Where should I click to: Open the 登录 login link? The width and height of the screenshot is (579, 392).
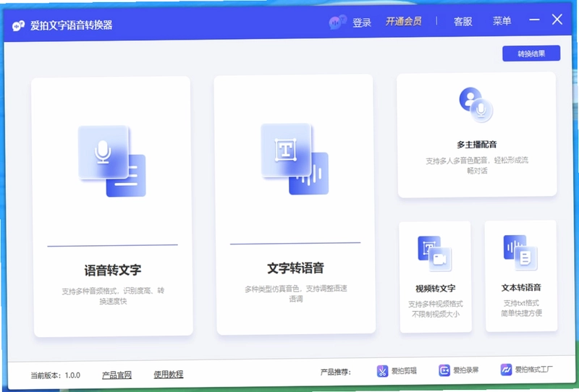tap(361, 22)
